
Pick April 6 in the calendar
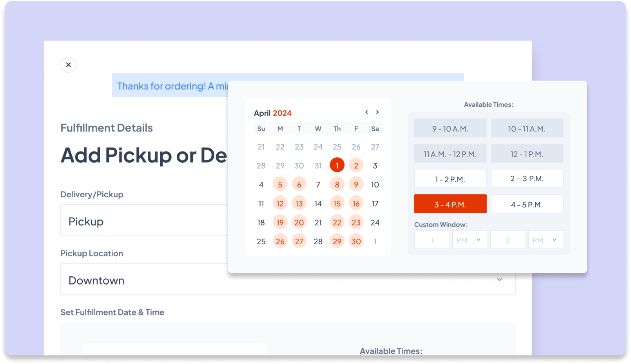(299, 184)
